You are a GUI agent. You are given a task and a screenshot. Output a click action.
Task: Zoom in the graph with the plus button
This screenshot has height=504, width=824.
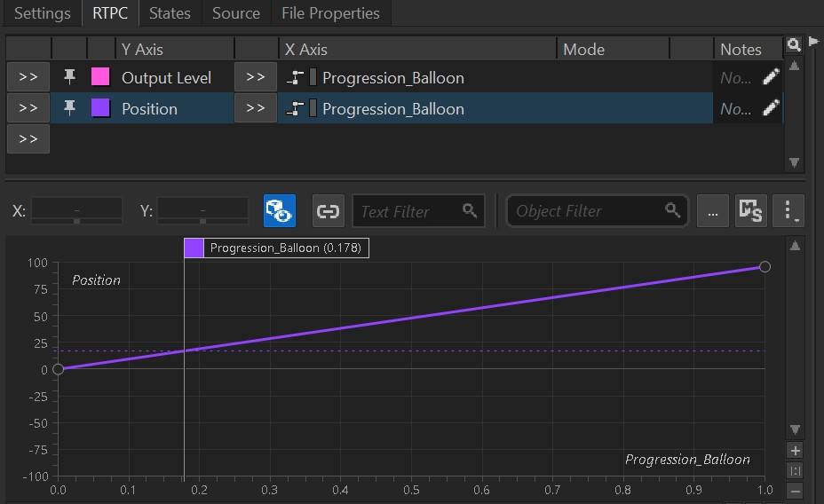click(796, 451)
